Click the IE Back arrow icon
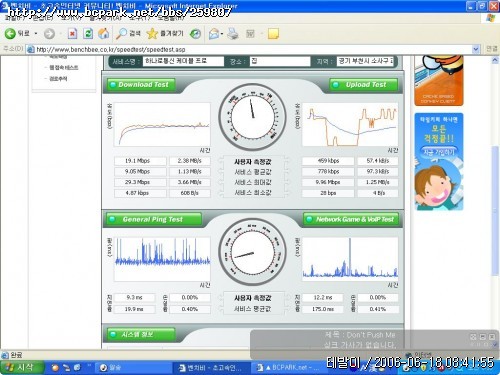Viewport: 500px width, 375px height. (10, 33)
